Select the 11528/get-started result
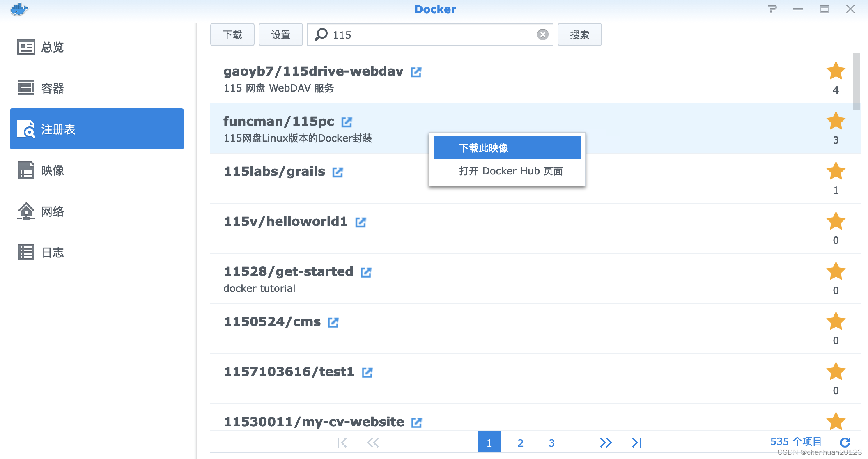Image resolution: width=868 pixels, height=459 pixels. pyautogui.click(x=535, y=278)
